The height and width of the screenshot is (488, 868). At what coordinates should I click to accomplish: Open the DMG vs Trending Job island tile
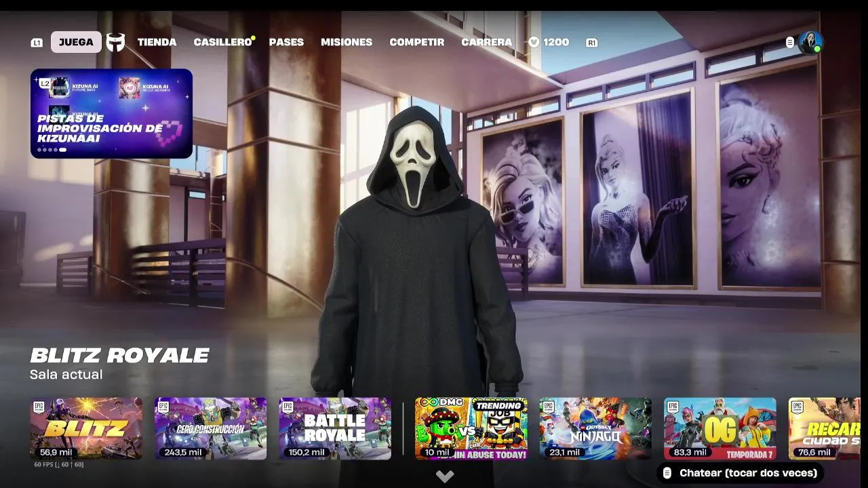pos(471,428)
